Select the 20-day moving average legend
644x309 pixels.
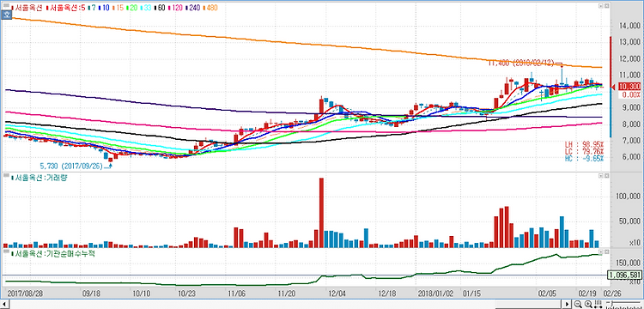click(132, 8)
